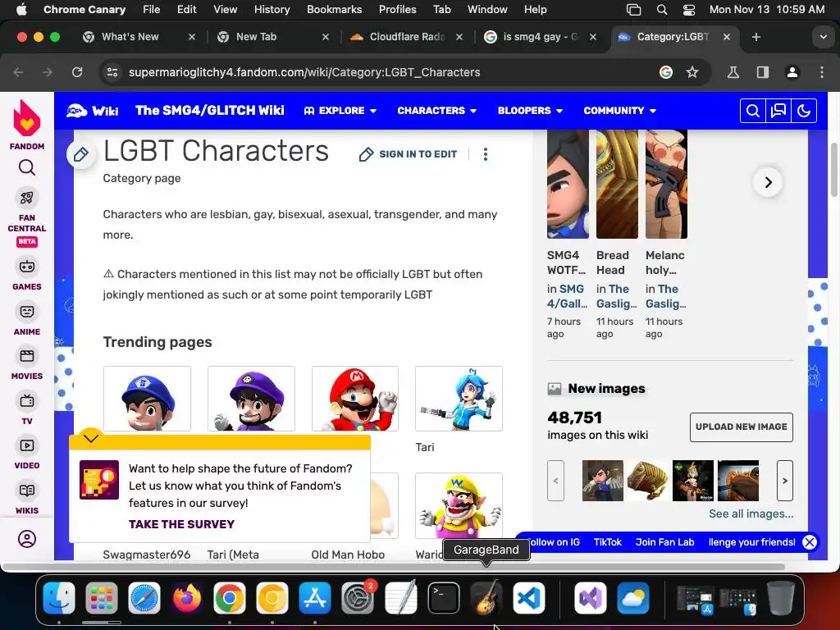Open Visual Studio Code from the dock
The image size is (840, 630).
[529, 598]
